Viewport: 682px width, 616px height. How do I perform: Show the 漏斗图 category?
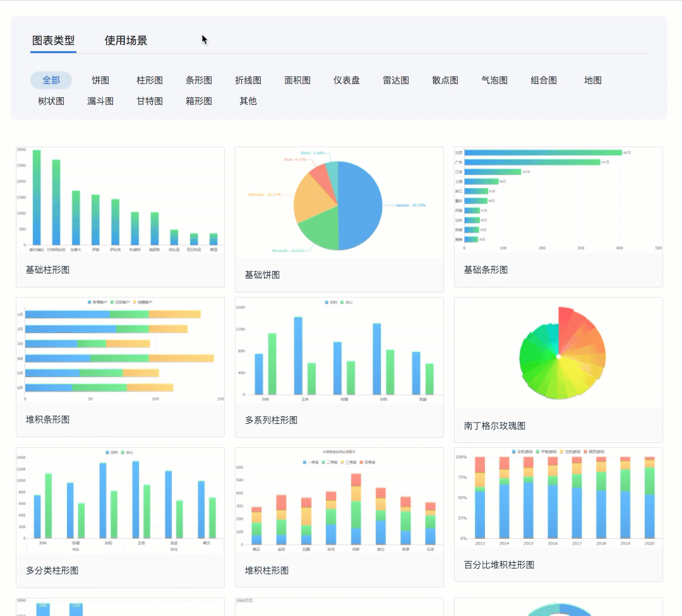click(100, 101)
